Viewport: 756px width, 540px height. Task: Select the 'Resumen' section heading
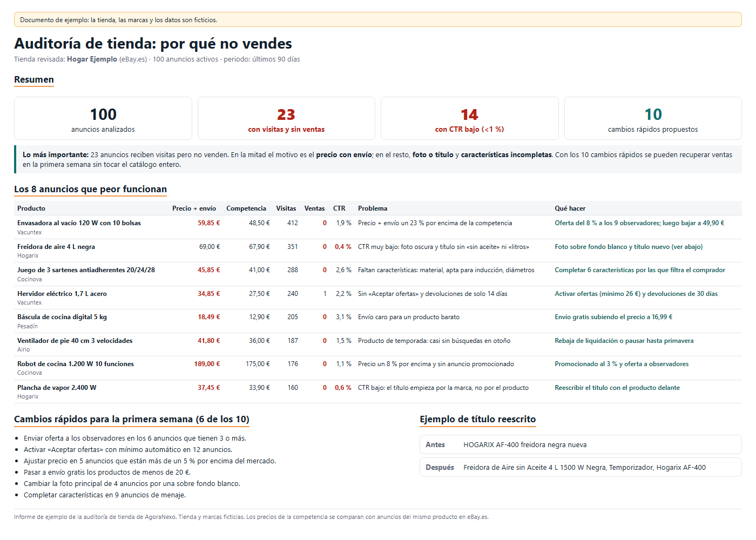pyautogui.click(x=34, y=79)
